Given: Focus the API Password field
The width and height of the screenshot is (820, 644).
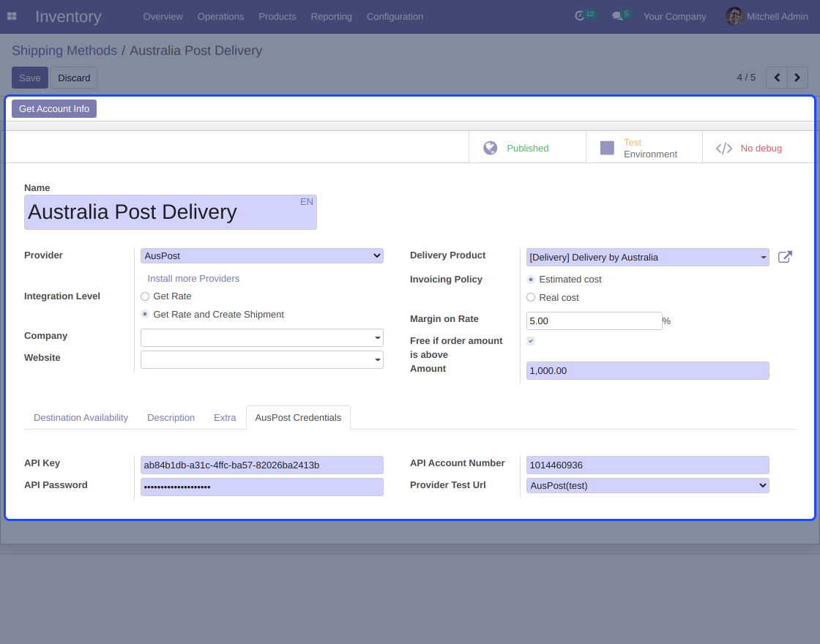Looking at the screenshot, I should coord(262,487).
